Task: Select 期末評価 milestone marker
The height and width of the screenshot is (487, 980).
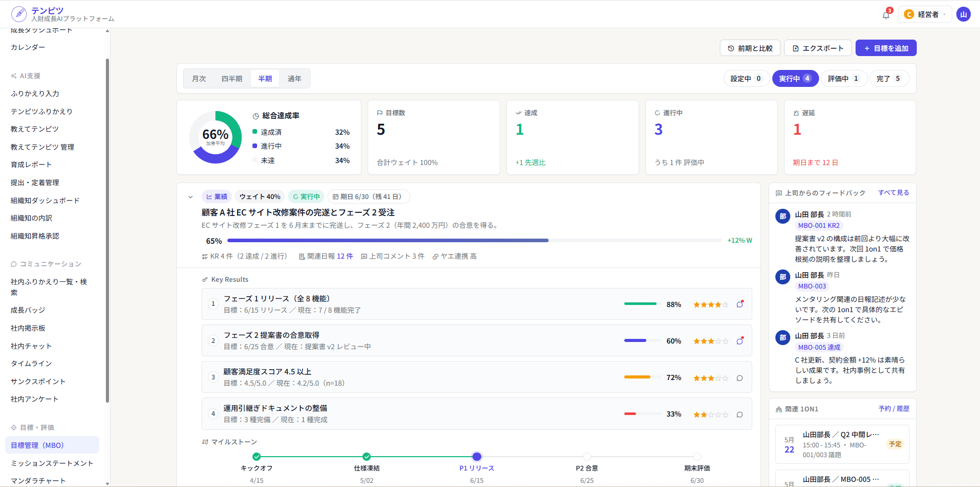Action: pyautogui.click(x=697, y=457)
